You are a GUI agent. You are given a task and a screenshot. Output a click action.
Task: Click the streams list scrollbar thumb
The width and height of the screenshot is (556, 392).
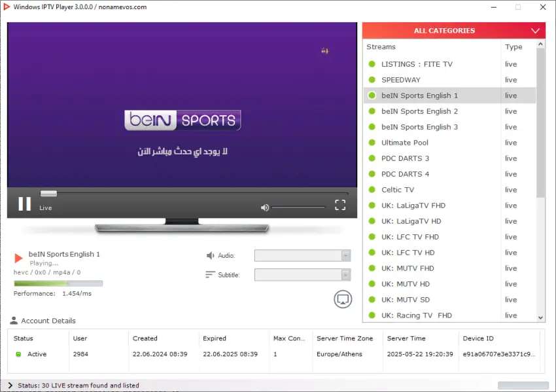(540, 123)
